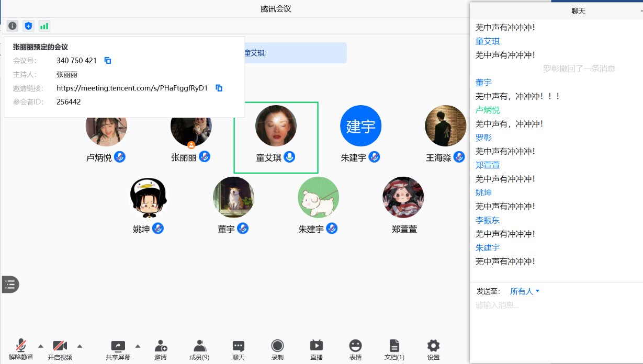Copy the invite link URL
643x364 pixels.
(x=219, y=88)
